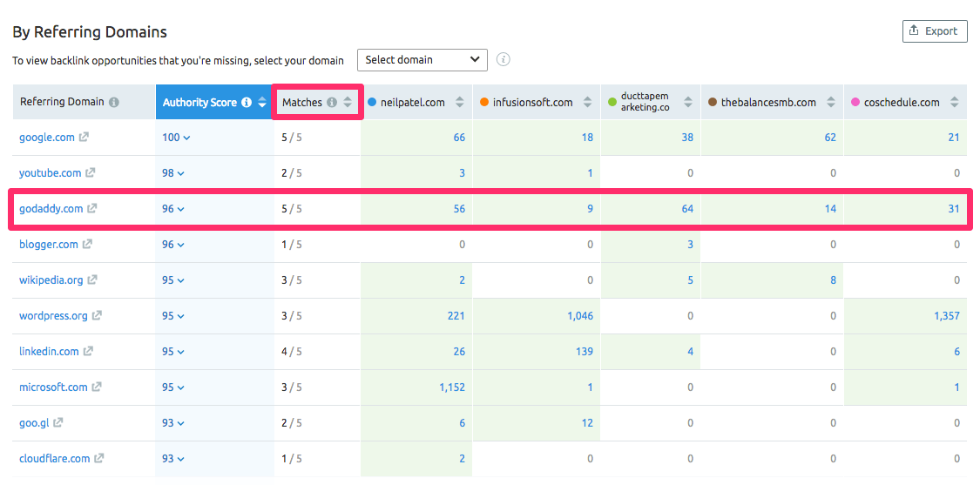Sort by thebalancesmb.com column arrows
This screenshot has width=980, height=485.
point(831,103)
